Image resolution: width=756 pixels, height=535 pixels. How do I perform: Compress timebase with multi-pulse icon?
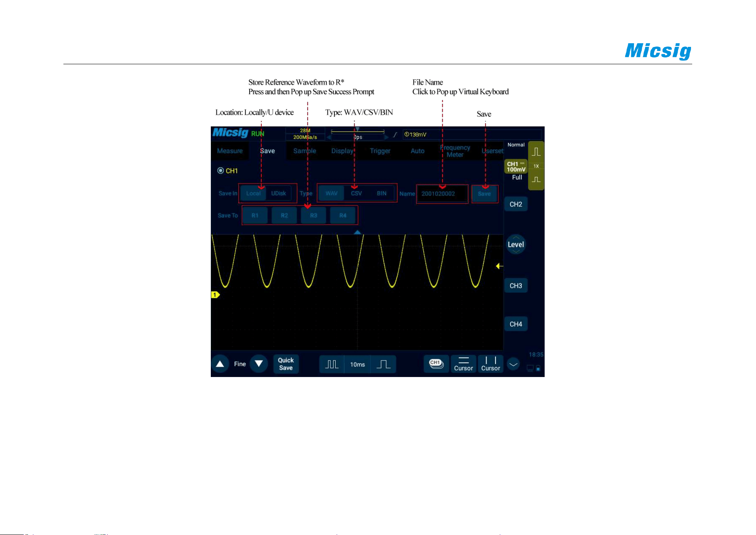(332, 364)
